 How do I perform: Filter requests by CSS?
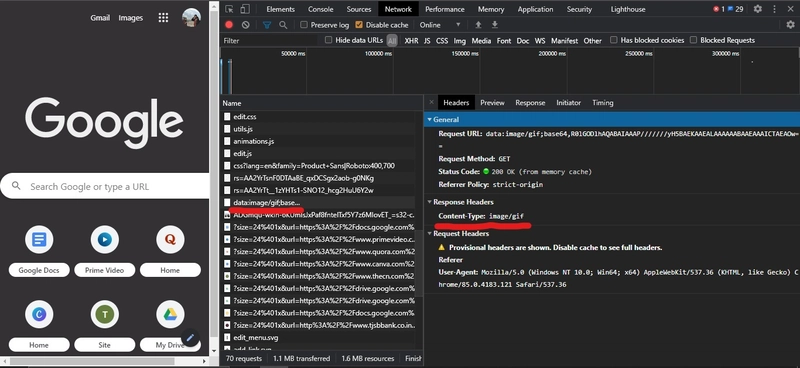pos(442,41)
